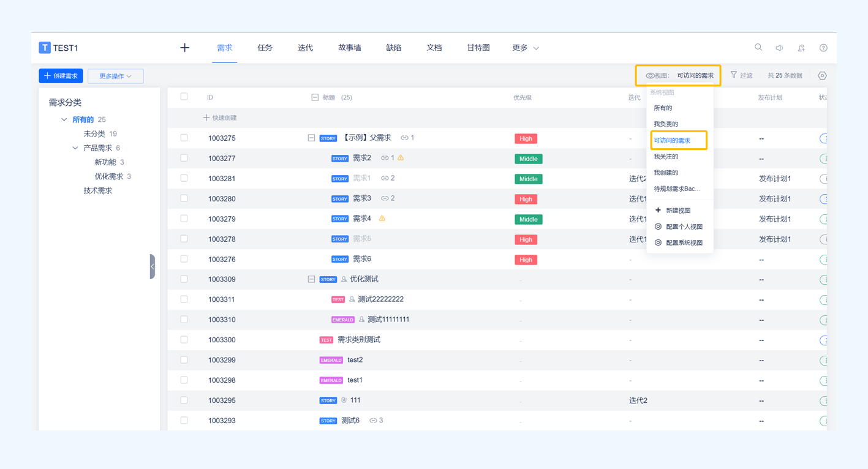
Task: Open the 视图 view selector dropdown
Action: pyautogui.click(x=679, y=76)
